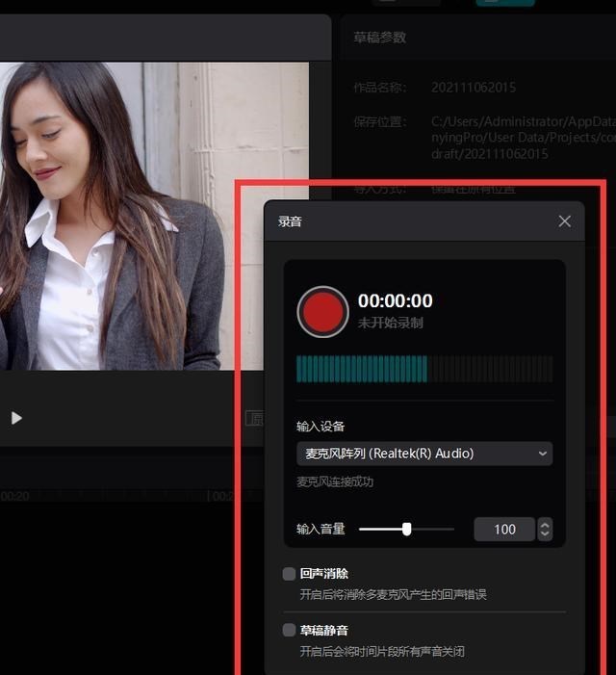The image size is (616, 675).
Task: Enable the 回声消除 echo cancellation checkbox
Action: click(289, 573)
